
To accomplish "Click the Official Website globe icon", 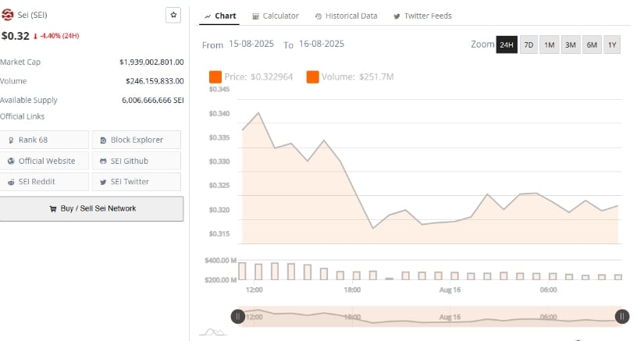I will click(x=11, y=162).
